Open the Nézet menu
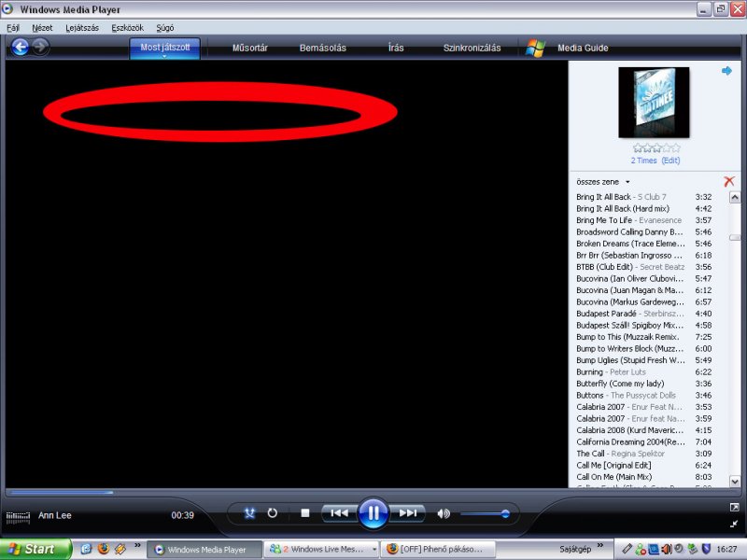This screenshot has width=747, height=560. click(x=42, y=28)
